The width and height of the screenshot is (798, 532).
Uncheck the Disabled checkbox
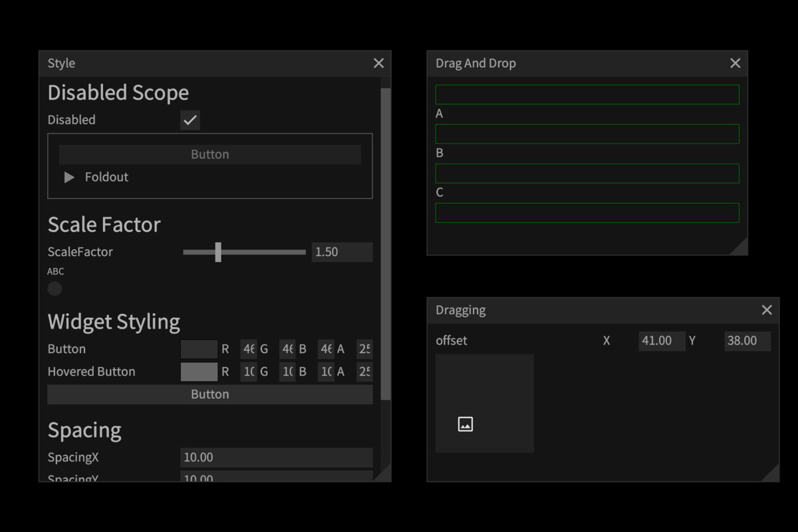coord(190,120)
